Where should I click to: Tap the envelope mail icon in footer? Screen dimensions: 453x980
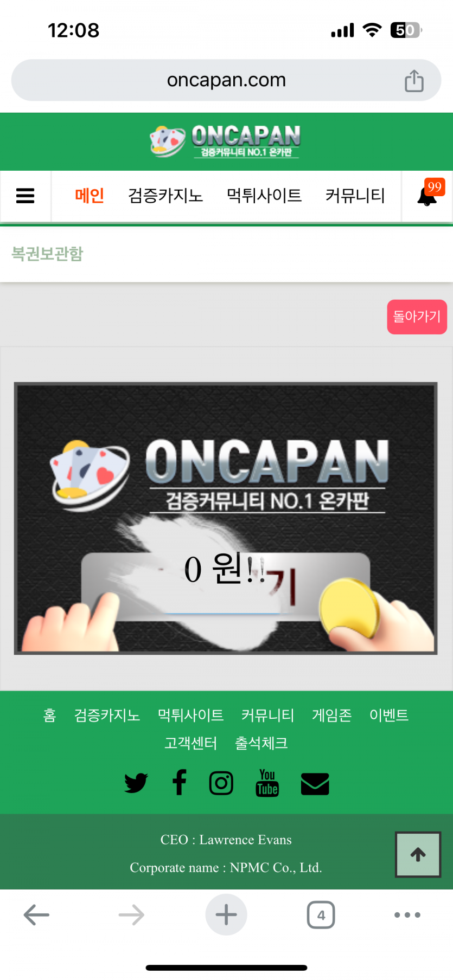315,784
